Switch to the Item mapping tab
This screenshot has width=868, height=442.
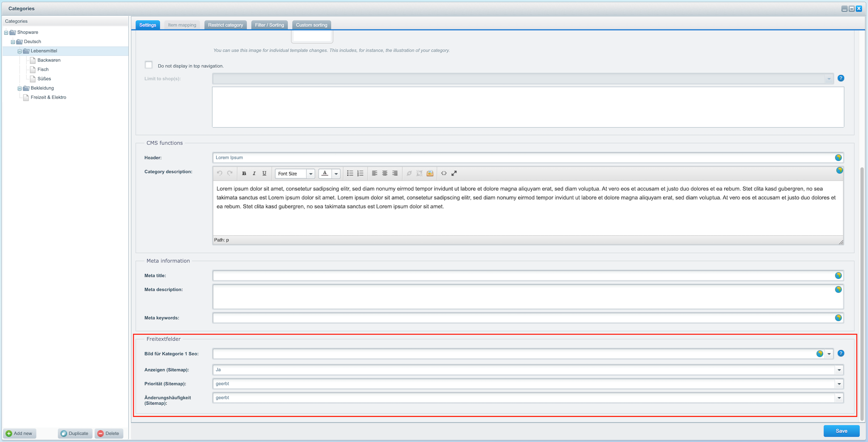click(182, 25)
